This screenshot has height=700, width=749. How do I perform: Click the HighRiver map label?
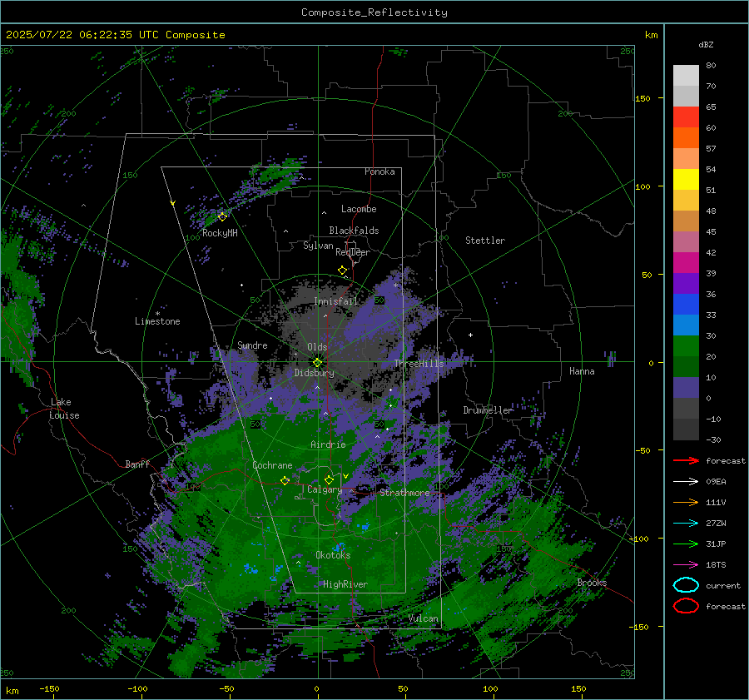coord(345,584)
